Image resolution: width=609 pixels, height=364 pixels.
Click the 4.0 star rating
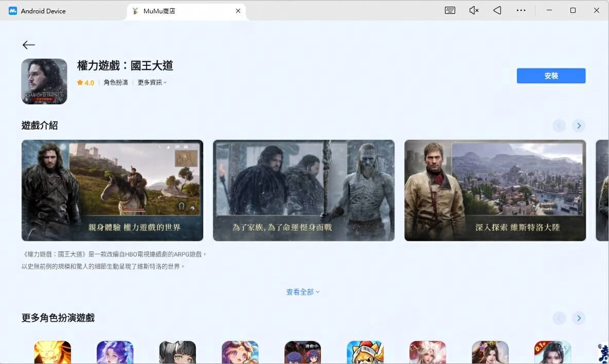pos(85,82)
